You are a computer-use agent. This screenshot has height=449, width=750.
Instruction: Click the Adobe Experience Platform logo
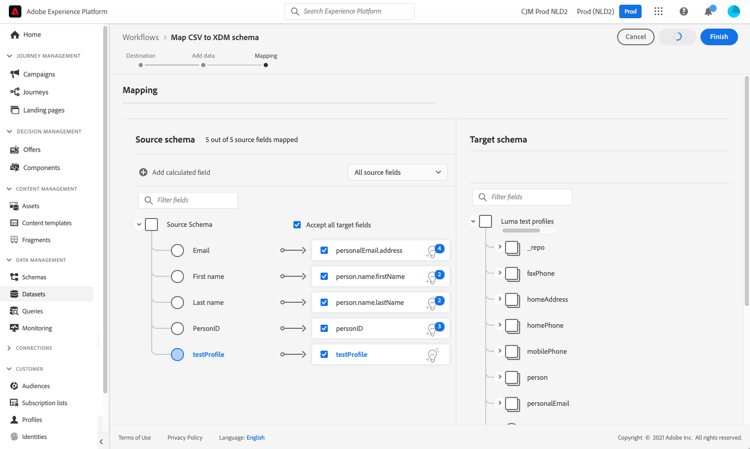[15, 11]
